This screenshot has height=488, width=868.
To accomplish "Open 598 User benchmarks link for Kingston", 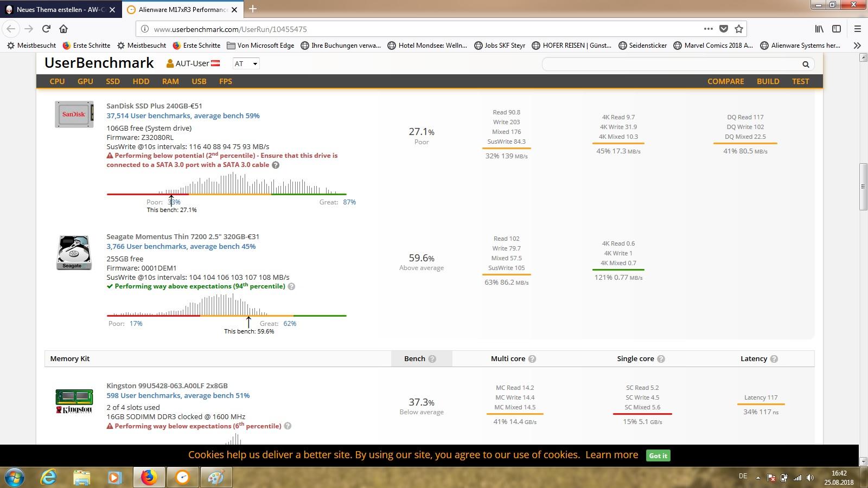I will (178, 395).
